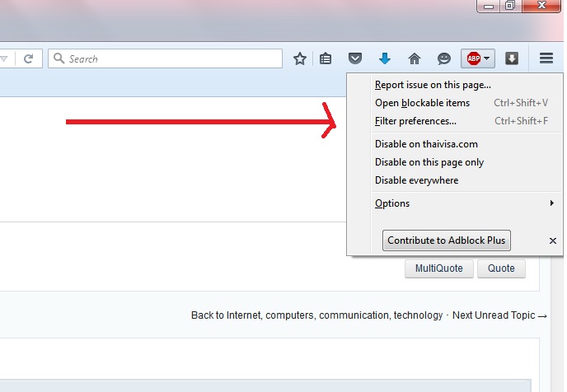This screenshot has height=392, width=567.
Task: Choose Report issue on this page
Action: click(x=433, y=85)
